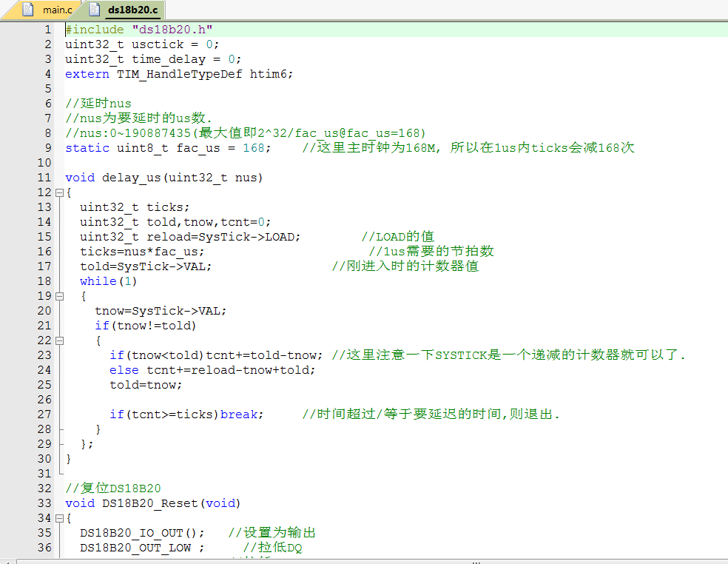The width and height of the screenshot is (728, 564).
Task: Click the comment about 168M main clock
Action: click(x=468, y=148)
